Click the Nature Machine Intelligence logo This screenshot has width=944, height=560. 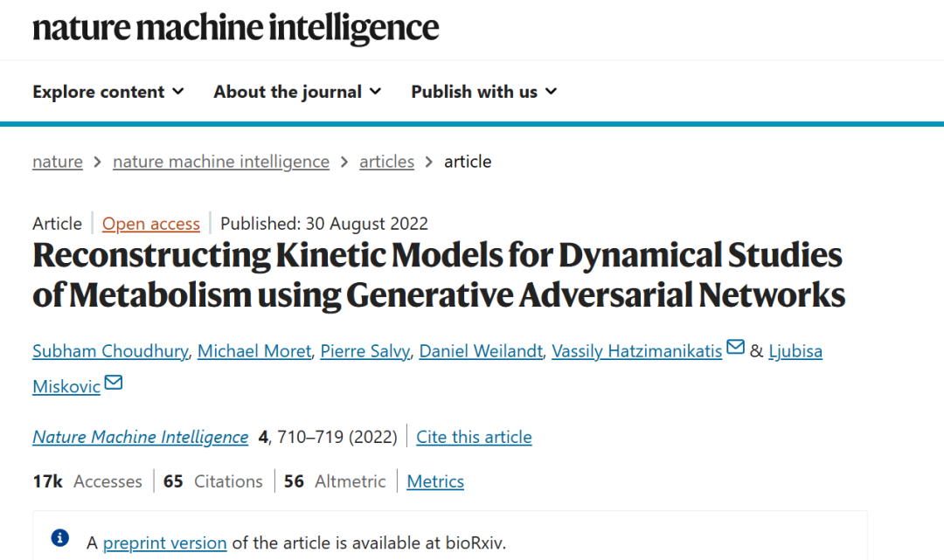click(x=235, y=28)
